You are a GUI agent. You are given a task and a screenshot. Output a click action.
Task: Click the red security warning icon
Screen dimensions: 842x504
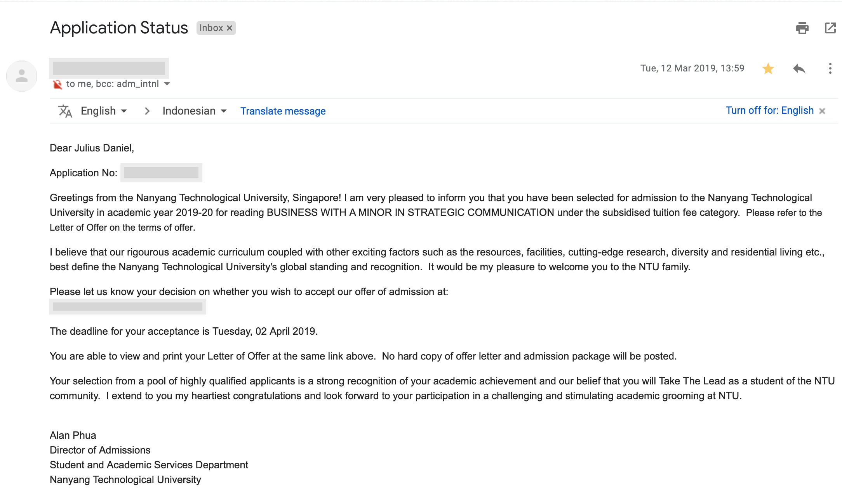pos(57,84)
